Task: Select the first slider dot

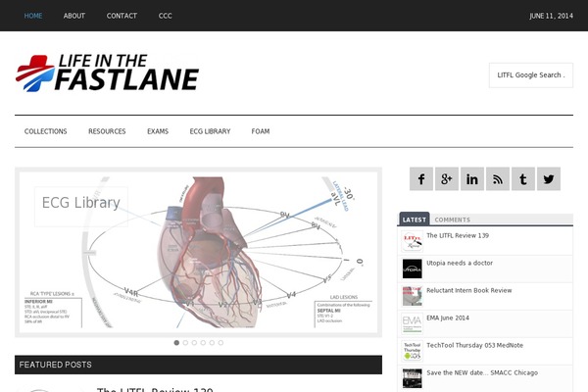Action: click(x=176, y=342)
